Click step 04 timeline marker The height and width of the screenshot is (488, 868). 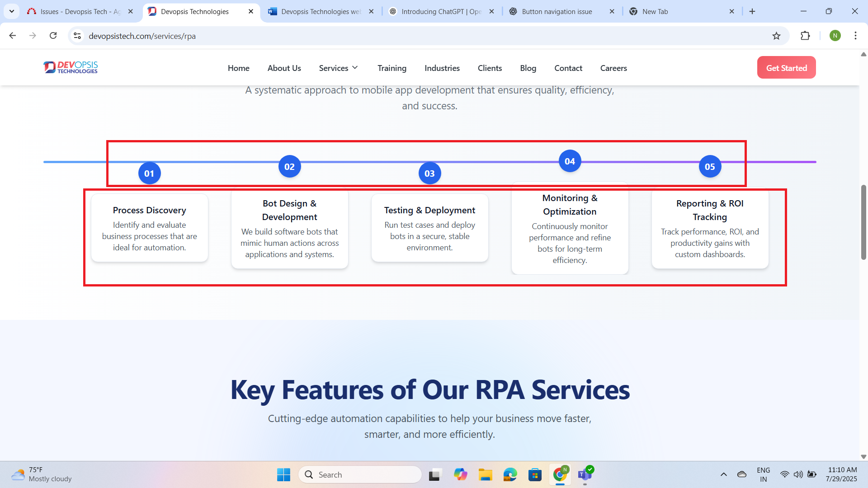click(570, 161)
